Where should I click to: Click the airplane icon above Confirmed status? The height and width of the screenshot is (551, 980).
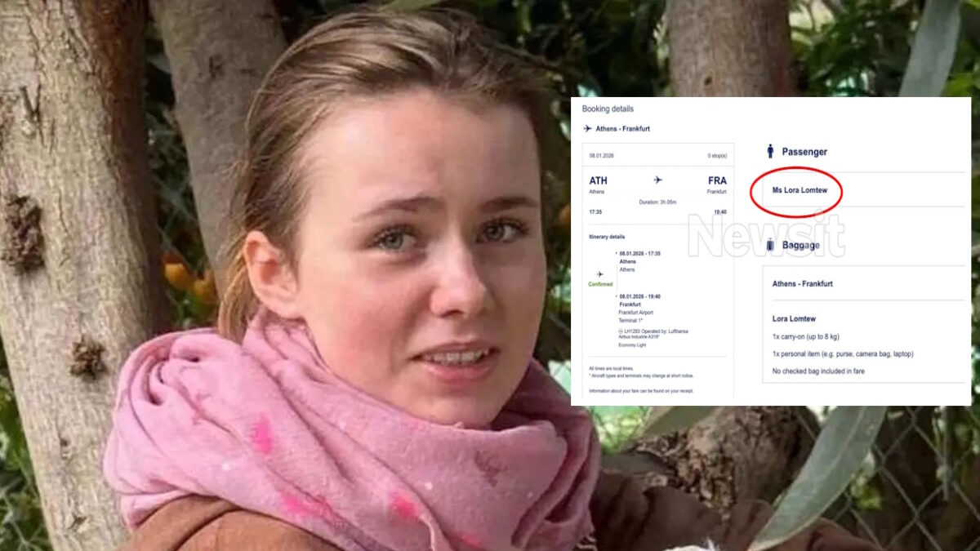click(600, 275)
